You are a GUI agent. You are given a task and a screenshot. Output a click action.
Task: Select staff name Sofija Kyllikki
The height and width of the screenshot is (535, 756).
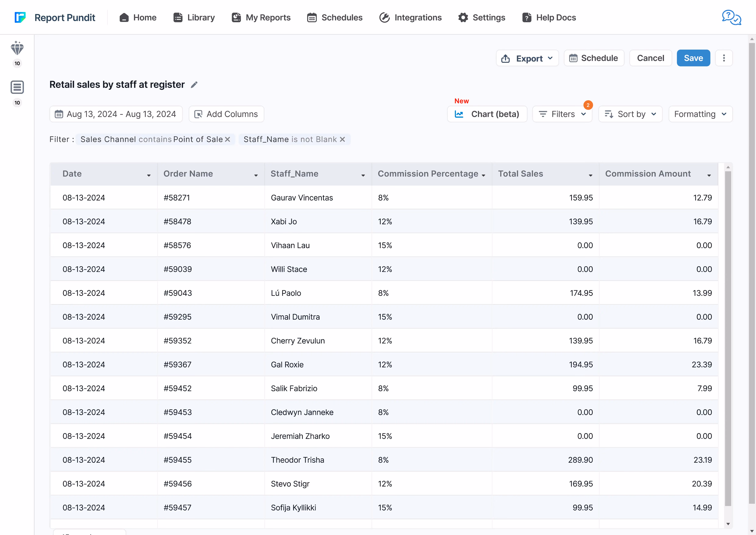(x=293, y=508)
